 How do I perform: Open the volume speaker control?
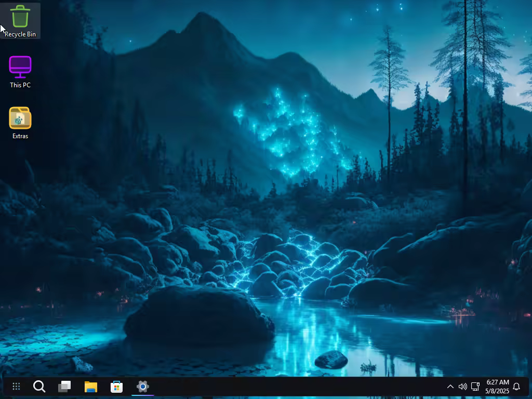(x=462, y=387)
